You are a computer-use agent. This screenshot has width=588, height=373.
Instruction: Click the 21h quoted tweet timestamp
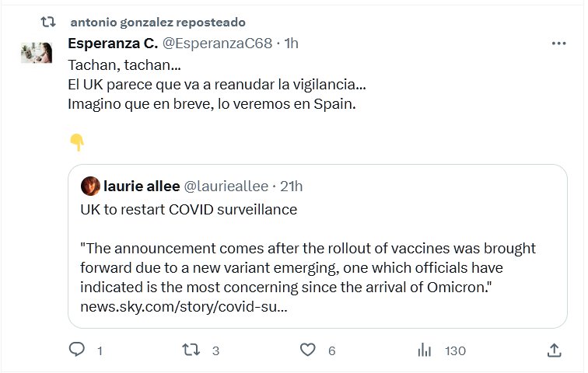pyautogui.click(x=292, y=186)
